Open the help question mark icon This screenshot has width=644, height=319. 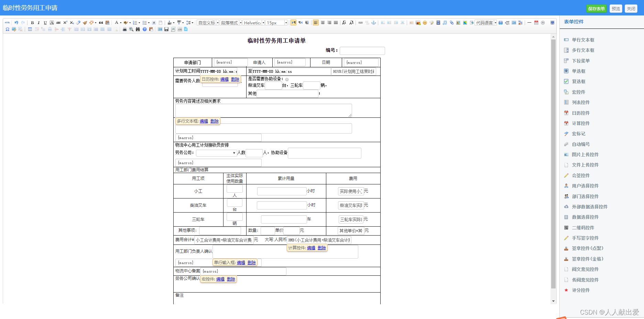pyautogui.click(x=144, y=29)
